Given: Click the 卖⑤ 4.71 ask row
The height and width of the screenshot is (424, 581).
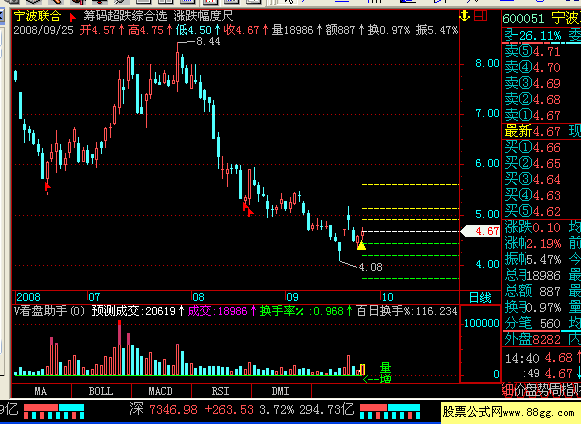Looking at the screenshot, I should coord(532,52).
